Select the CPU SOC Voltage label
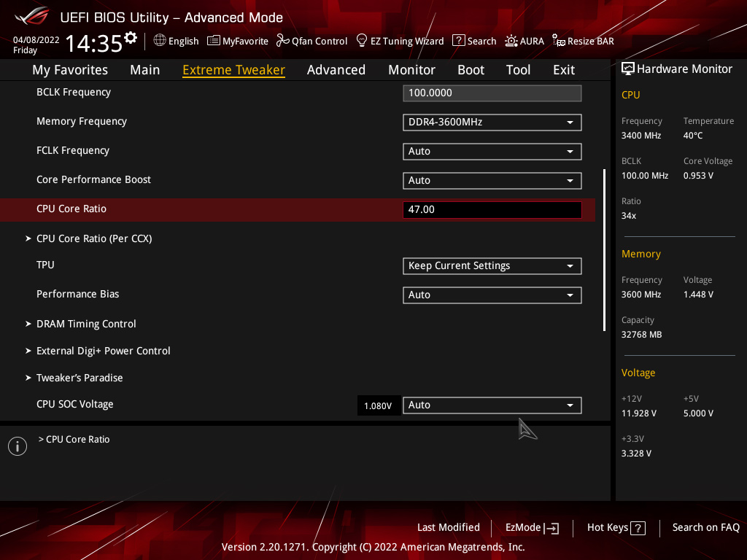The image size is (747, 560). (75, 404)
